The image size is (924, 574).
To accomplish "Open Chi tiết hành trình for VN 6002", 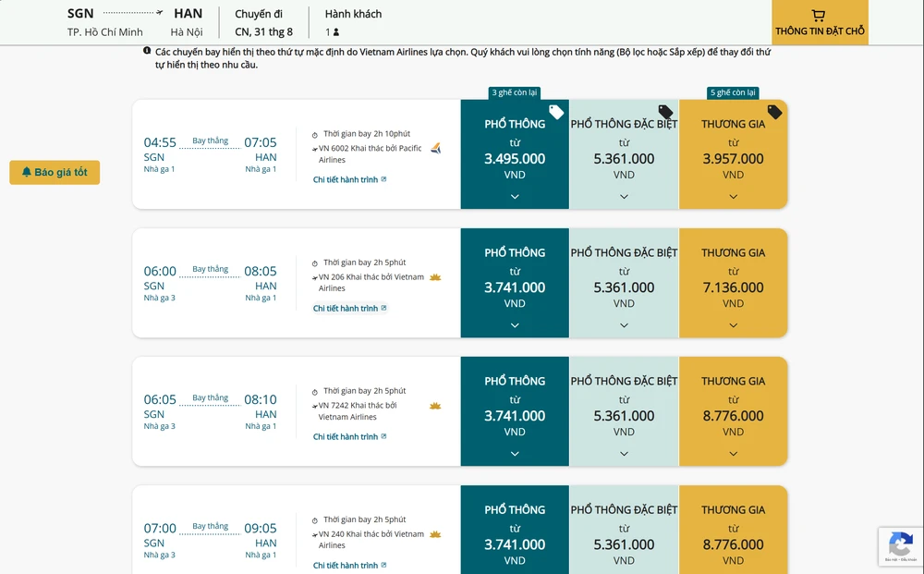I will [x=349, y=179].
